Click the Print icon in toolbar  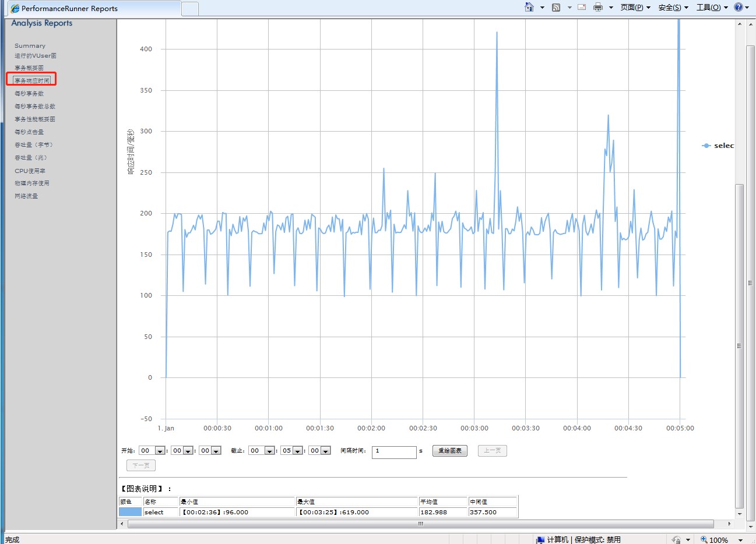pyautogui.click(x=597, y=8)
